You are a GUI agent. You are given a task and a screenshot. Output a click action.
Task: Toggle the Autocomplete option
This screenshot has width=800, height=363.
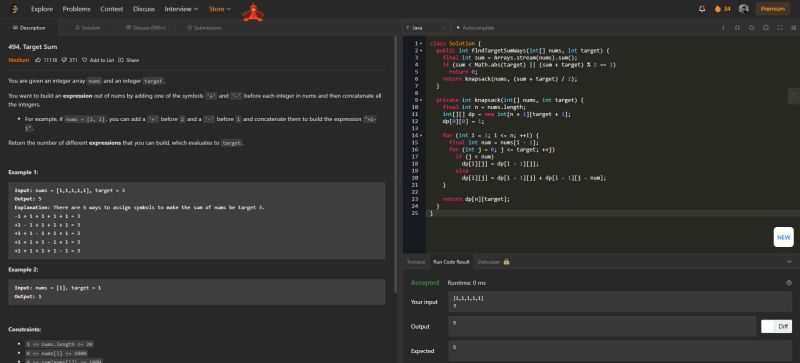coord(476,28)
